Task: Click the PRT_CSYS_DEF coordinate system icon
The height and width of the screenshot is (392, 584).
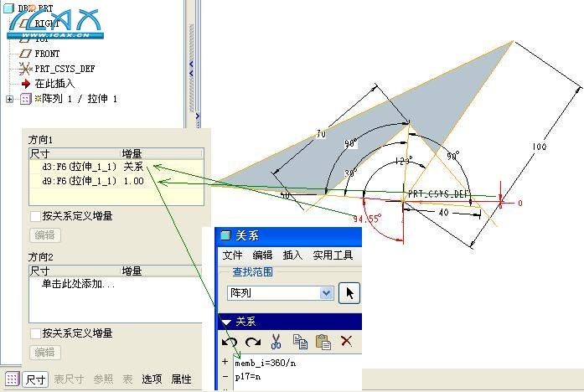Action: pos(25,69)
